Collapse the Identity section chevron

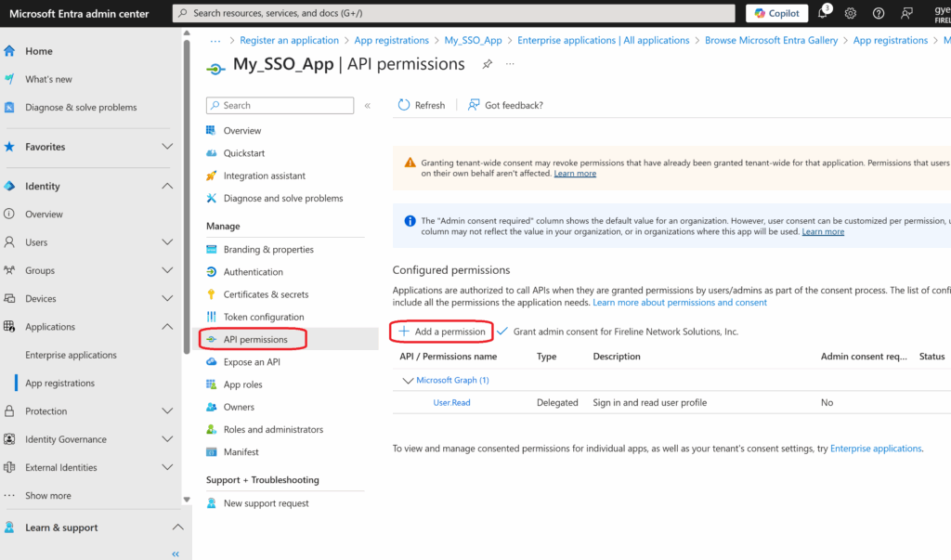pyautogui.click(x=167, y=187)
